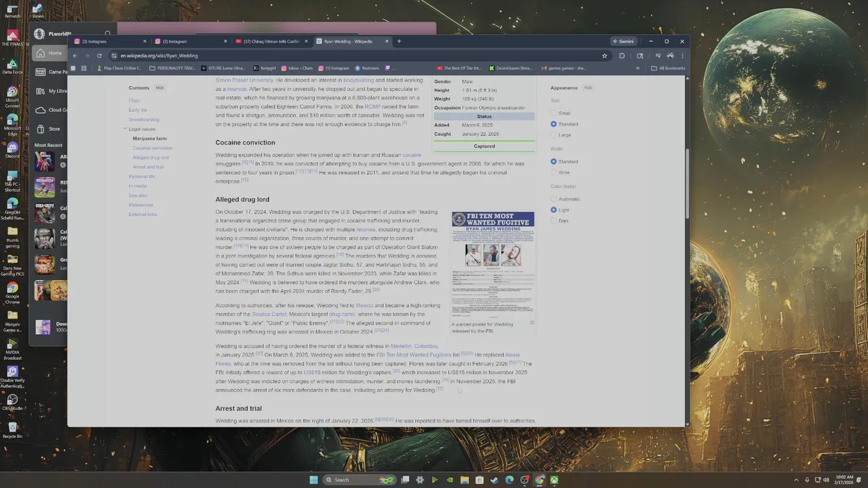
Task: Open the games games bookmark
Action: coord(564,68)
